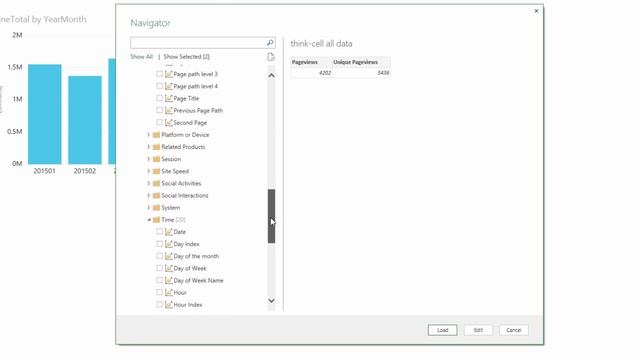Click the Day of the month chart icon
Viewport: 640px width, 360px height.
click(x=169, y=256)
